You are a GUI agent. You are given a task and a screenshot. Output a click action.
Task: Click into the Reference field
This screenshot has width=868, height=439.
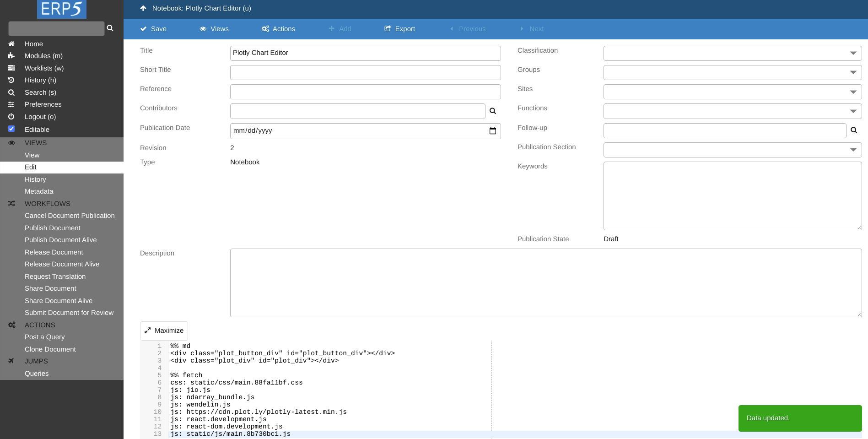365,92
